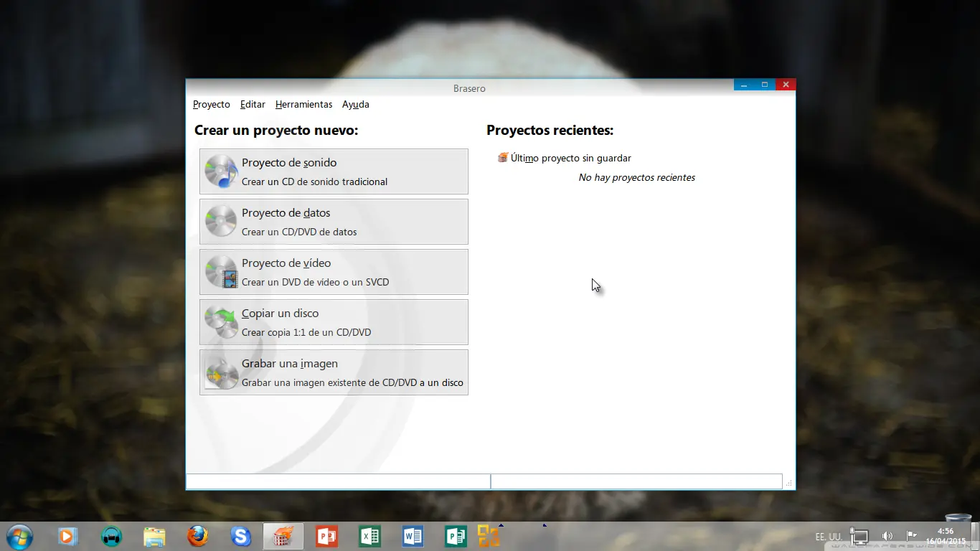Screen dimensions: 980x551
Task: Open Windows Media Player from taskbar
Action: tap(67, 536)
